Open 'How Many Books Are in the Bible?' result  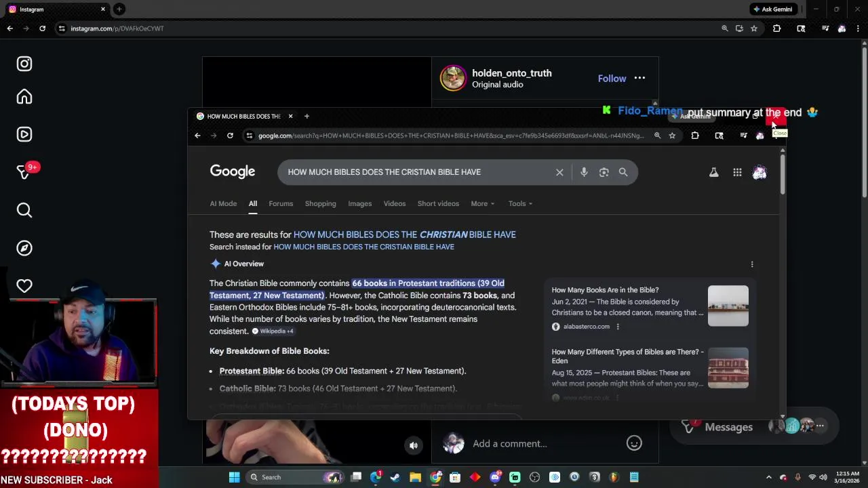(605, 290)
